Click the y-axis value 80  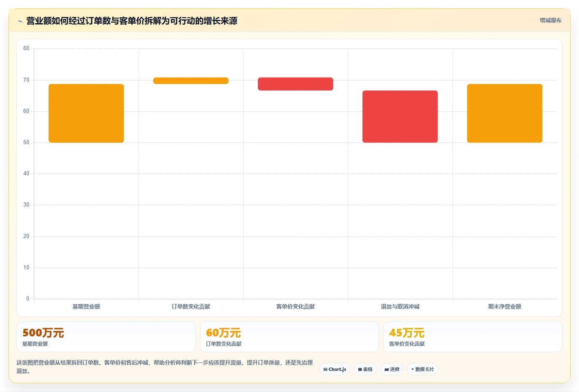click(x=26, y=48)
